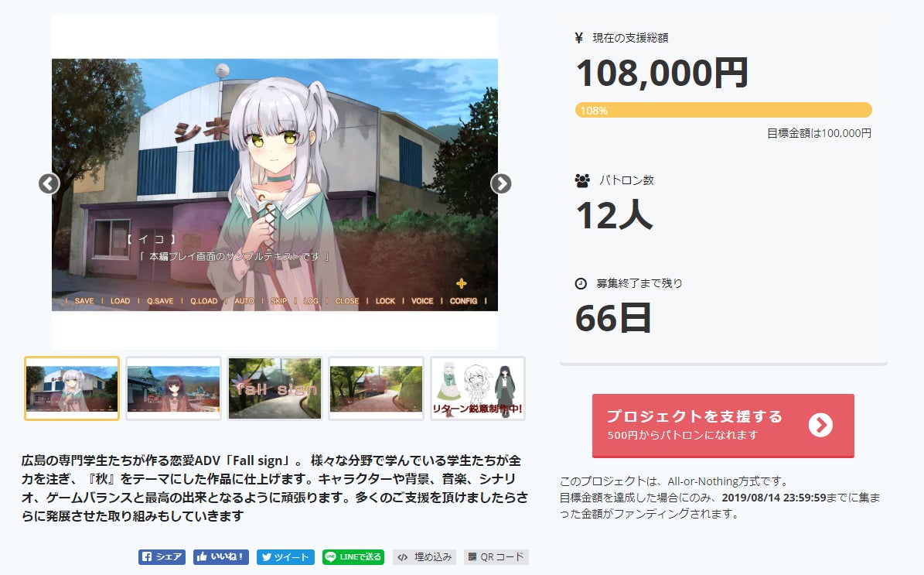924x575 pixels.
Task: Advance to the next slideshow image
Action: pyautogui.click(x=501, y=183)
